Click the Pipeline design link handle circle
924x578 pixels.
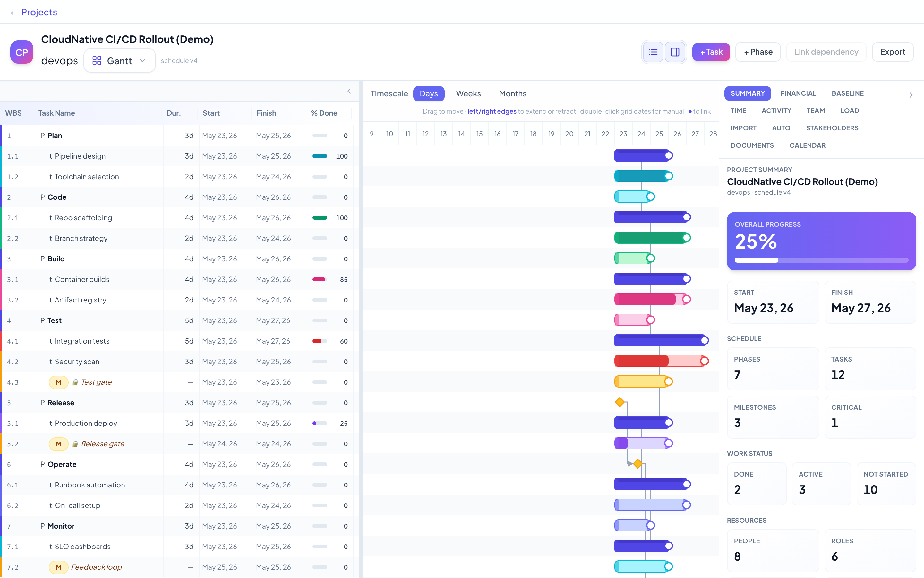pos(669,176)
